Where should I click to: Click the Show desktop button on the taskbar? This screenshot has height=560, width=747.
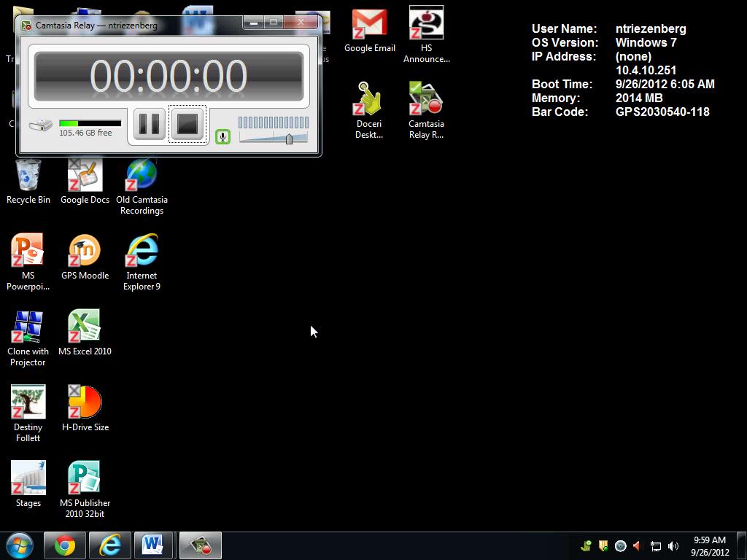742,545
